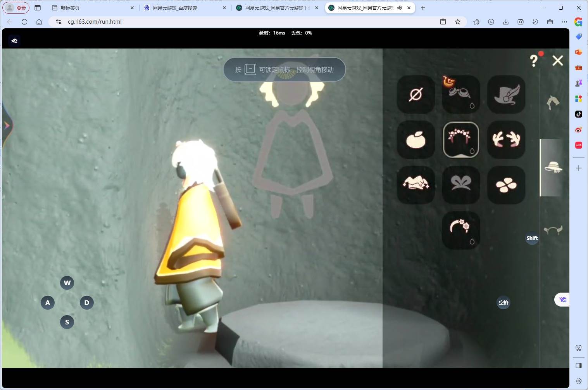This screenshot has width=588, height=390.
Task: Open the floating cloud game assistant icon
Action: 562,300
